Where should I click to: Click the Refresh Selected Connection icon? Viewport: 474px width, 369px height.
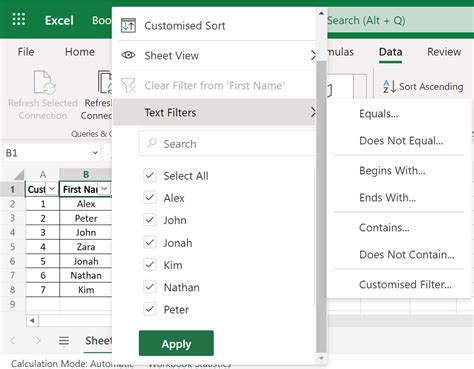[x=44, y=83]
